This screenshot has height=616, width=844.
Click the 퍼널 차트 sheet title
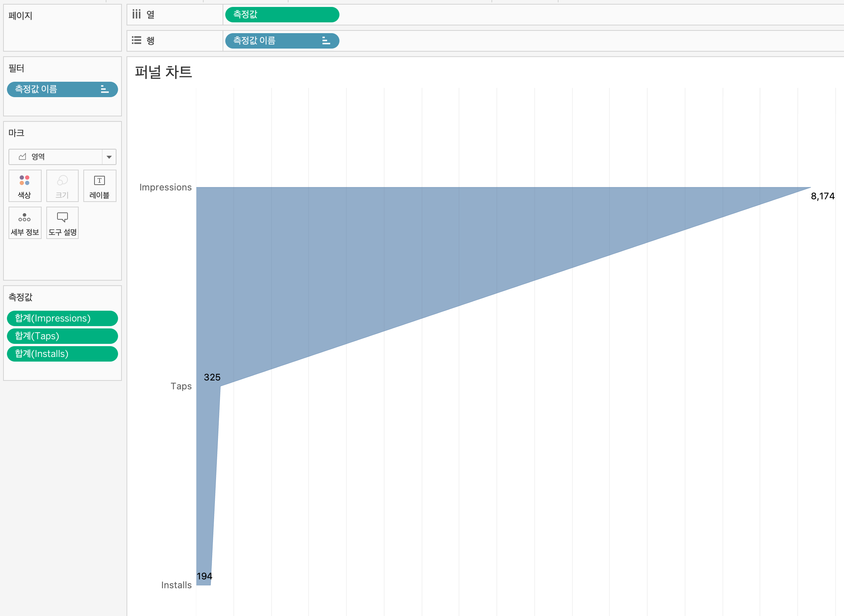[x=163, y=72]
